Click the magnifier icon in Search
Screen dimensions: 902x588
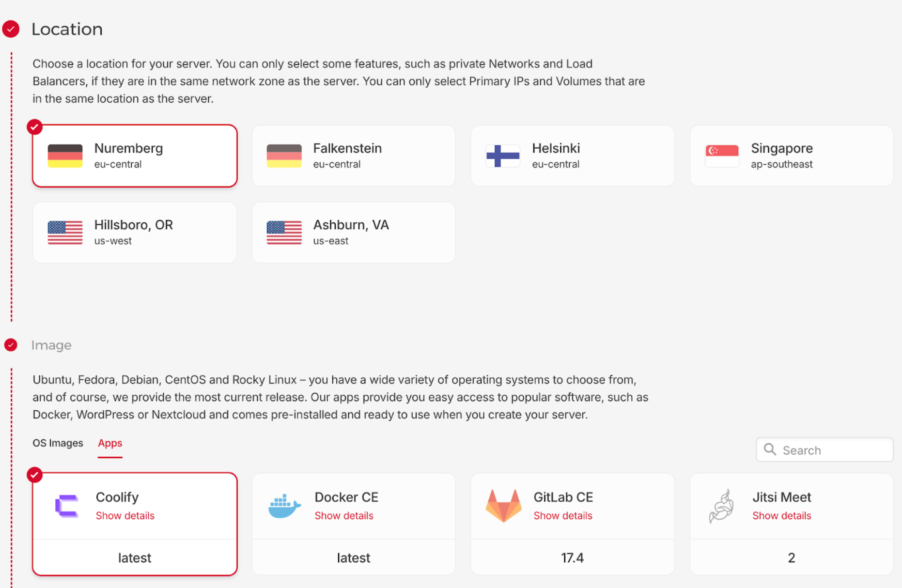tap(770, 450)
